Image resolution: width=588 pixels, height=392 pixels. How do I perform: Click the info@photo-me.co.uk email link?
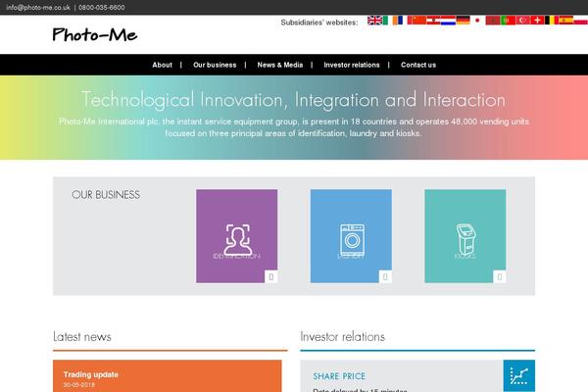tap(38, 8)
